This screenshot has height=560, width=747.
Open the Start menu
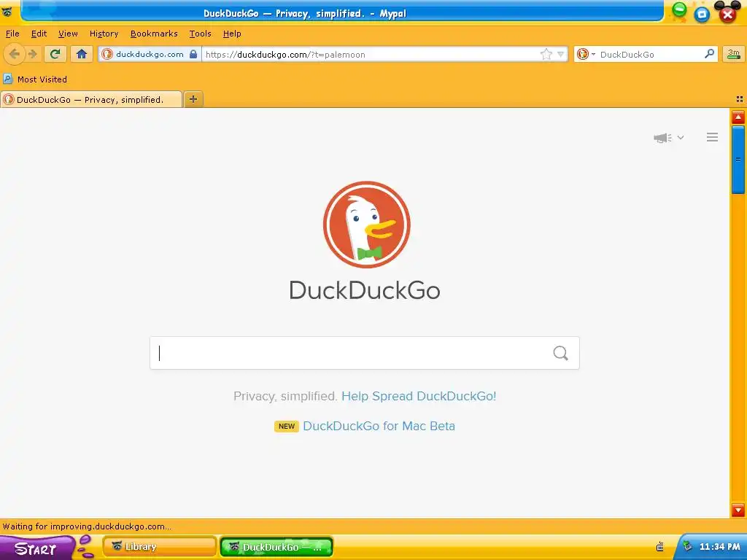click(x=36, y=548)
